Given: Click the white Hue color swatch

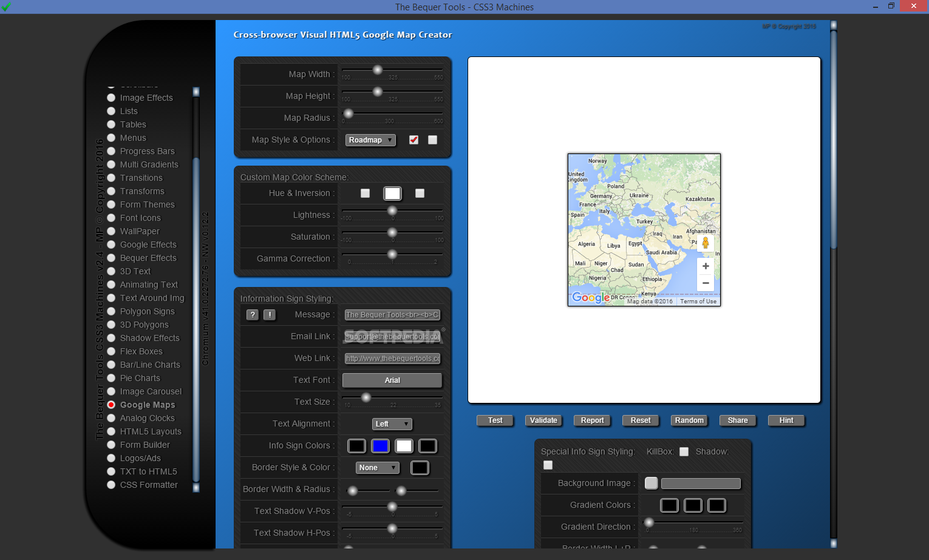Looking at the screenshot, I should 392,194.
